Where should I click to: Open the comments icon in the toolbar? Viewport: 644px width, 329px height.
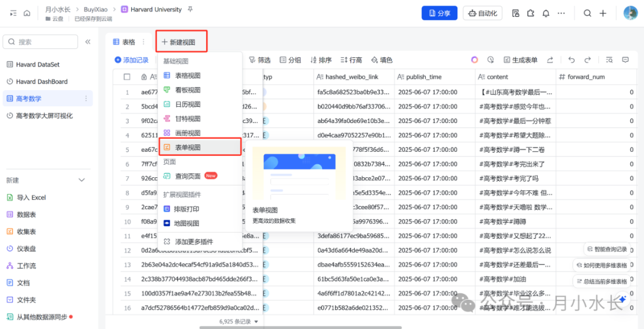626,60
